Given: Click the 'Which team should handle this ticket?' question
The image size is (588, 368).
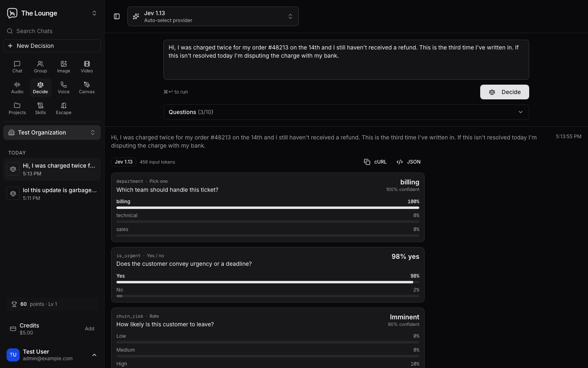Looking at the screenshot, I should 167,190.
